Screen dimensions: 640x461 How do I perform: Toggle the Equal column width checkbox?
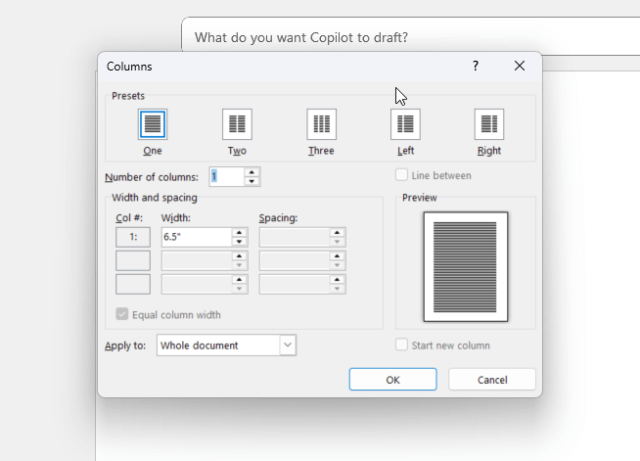[122, 314]
